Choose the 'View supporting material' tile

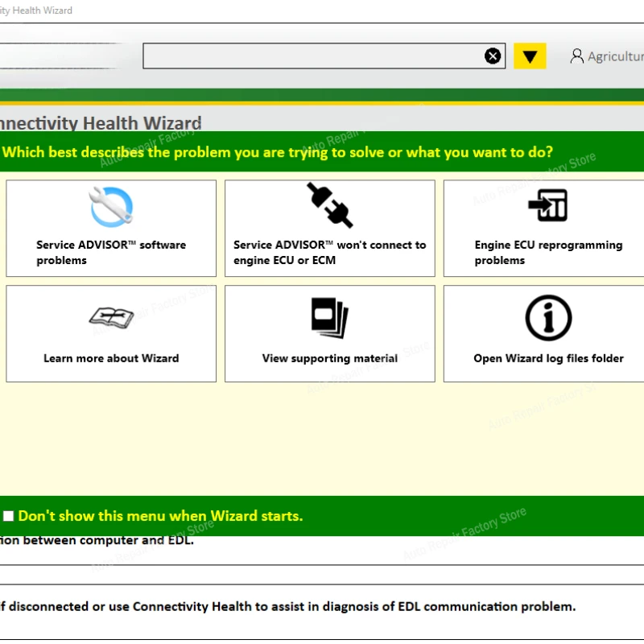point(329,333)
